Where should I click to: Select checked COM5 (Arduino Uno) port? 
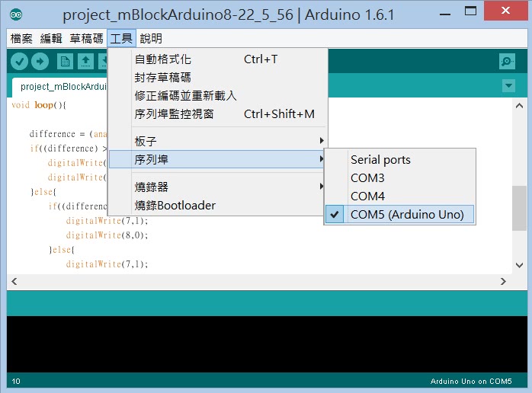[399, 214]
